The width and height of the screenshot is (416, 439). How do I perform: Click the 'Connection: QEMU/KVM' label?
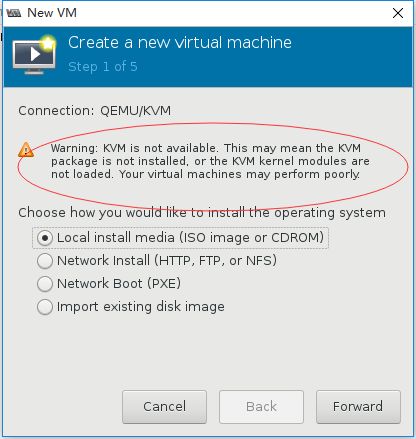95,111
